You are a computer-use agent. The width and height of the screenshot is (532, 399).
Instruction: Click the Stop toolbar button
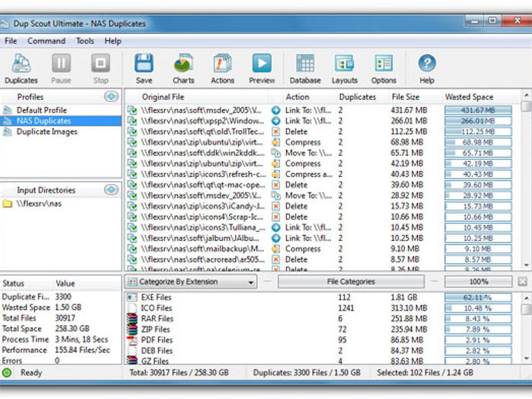[100, 63]
